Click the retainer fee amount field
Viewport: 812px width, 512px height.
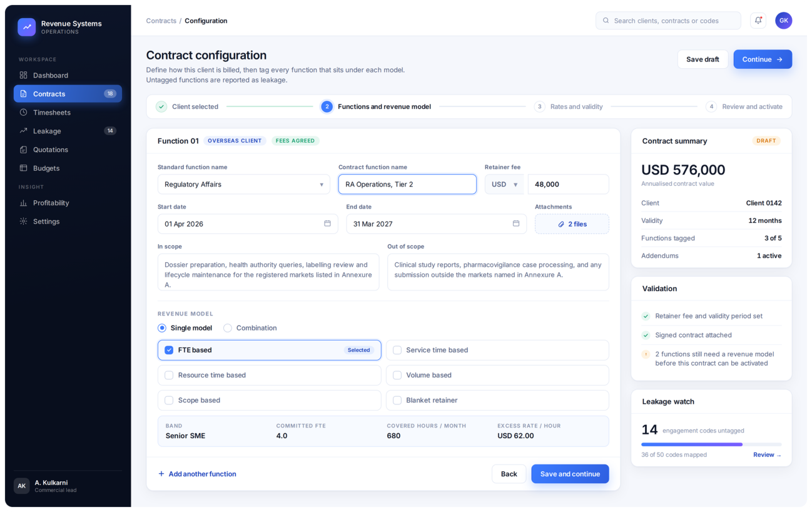(x=568, y=184)
